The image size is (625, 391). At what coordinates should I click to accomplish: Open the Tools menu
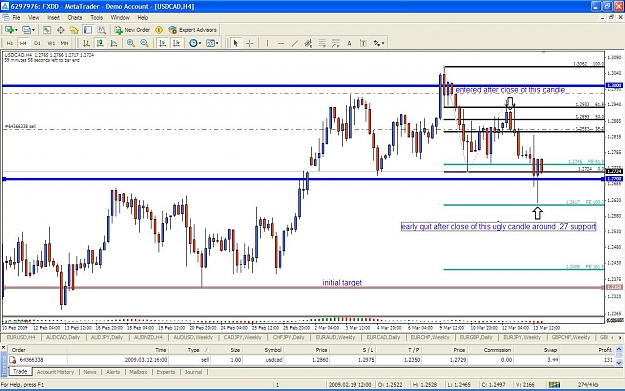96,18
